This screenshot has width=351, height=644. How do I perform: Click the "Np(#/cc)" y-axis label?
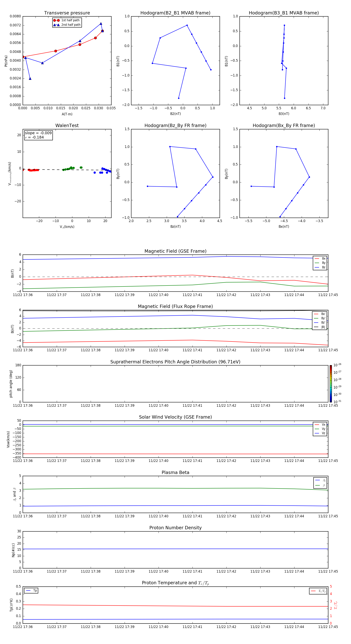13,550
